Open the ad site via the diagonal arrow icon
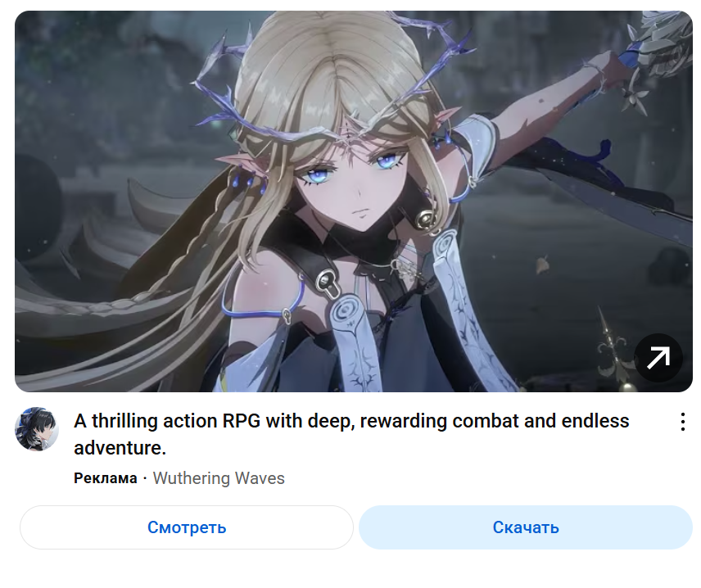This screenshot has height=588, width=701. coord(658,358)
